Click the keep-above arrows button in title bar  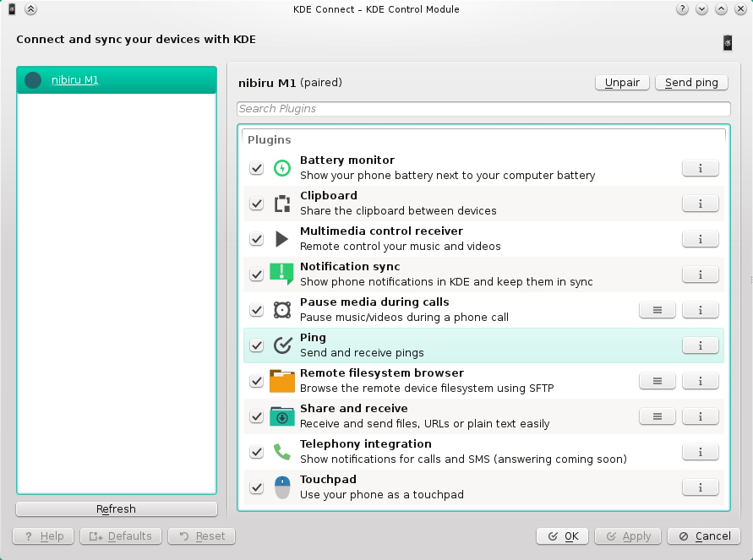(30, 9)
